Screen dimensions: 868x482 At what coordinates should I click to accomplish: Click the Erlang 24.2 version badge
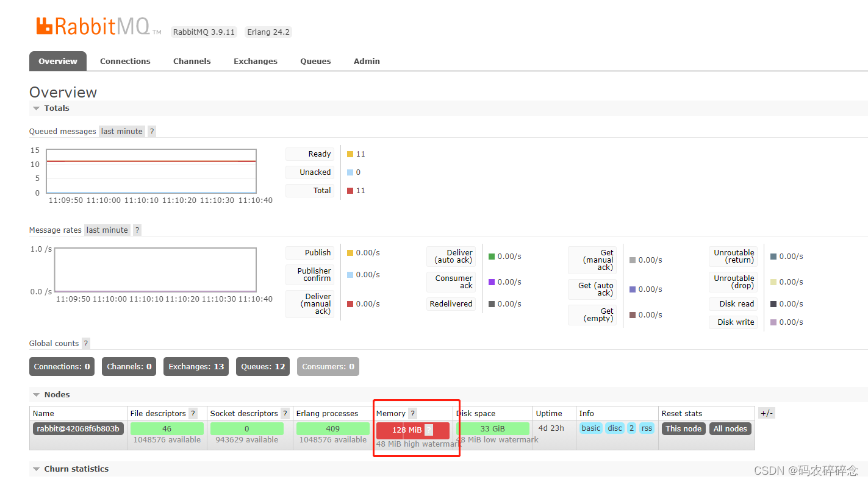tap(268, 32)
